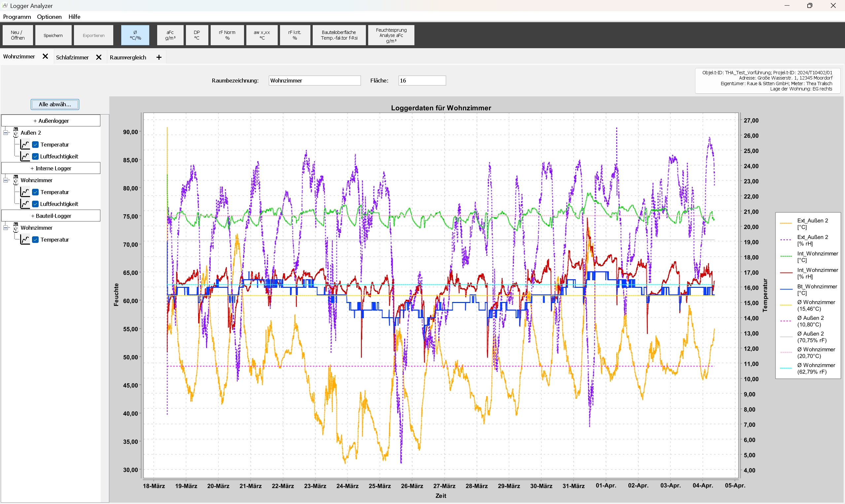This screenshot has width=845, height=504.
Task: Click the + Außenlogger button
Action: [x=51, y=121]
